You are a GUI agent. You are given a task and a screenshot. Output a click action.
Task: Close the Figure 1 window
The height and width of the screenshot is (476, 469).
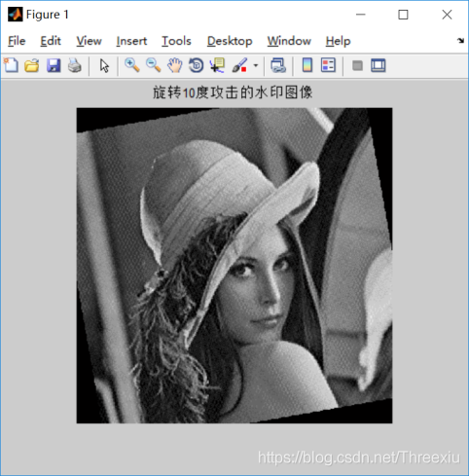coord(447,15)
